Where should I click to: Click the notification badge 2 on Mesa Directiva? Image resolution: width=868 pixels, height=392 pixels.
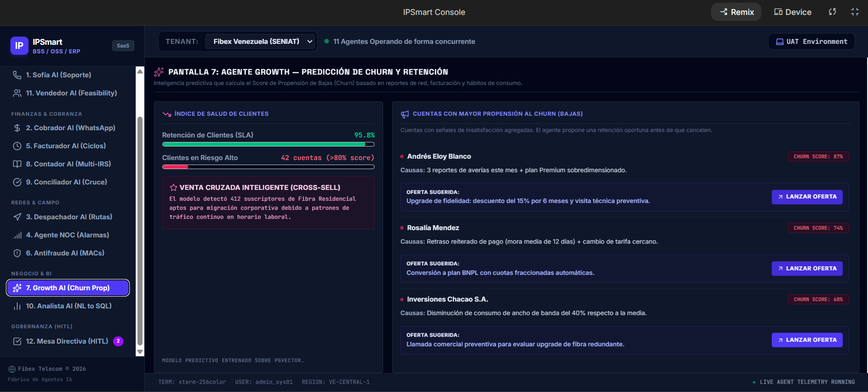click(118, 341)
